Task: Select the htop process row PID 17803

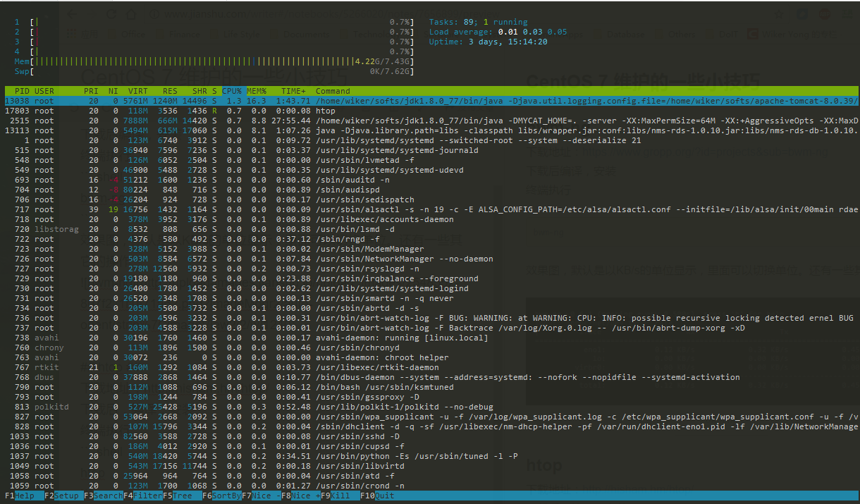Action: pyautogui.click(x=430, y=111)
